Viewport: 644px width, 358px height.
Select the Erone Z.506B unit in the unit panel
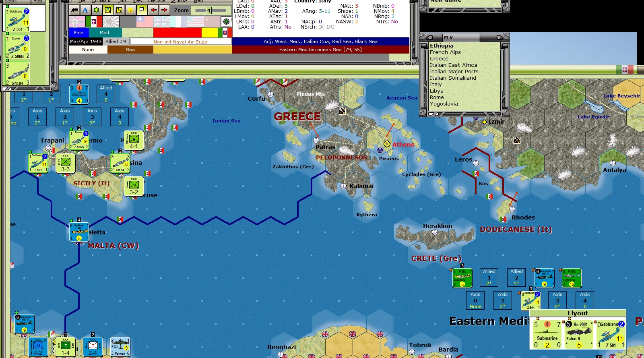click(18, 47)
